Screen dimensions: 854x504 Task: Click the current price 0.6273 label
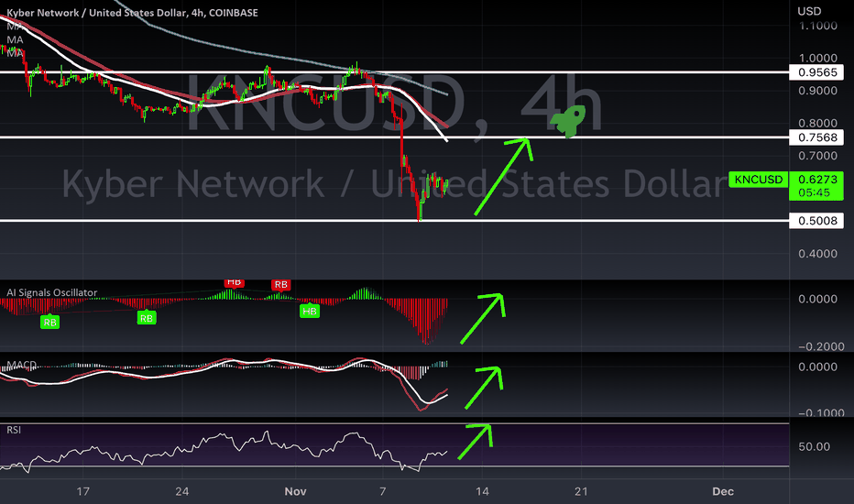(x=817, y=180)
